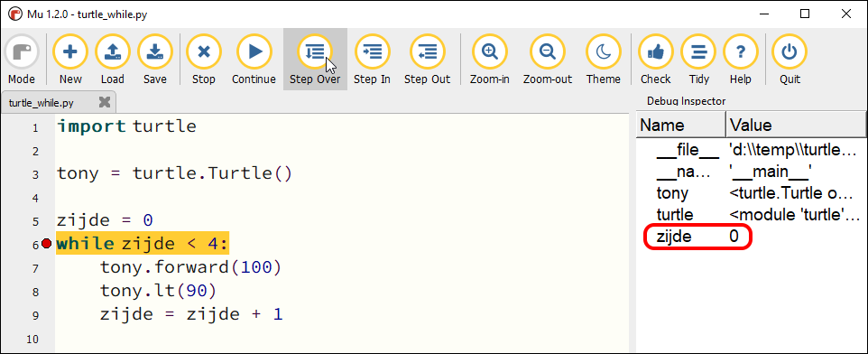The image size is (868, 354).
Task: Click line number 7 in the margin
Action: 35,269
